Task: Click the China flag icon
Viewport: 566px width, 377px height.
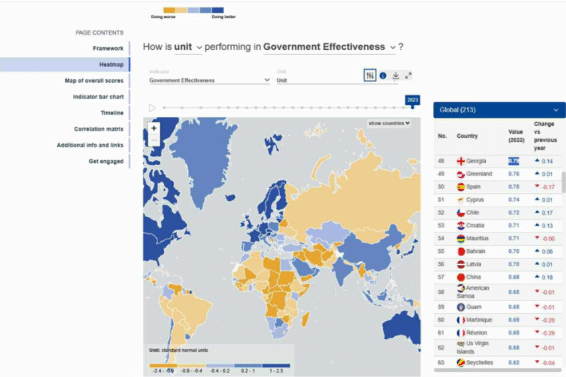Action: (461, 277)
